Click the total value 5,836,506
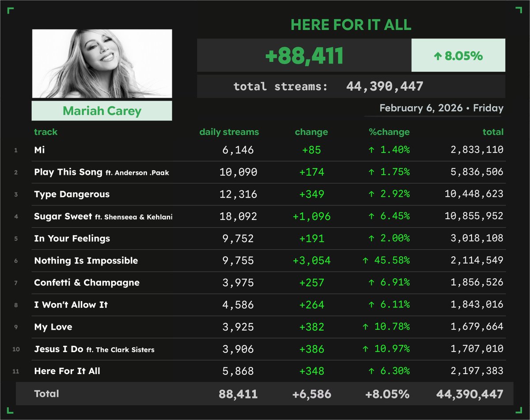The image size is (530, 420). pyautogui.click(x=477, y=172)
